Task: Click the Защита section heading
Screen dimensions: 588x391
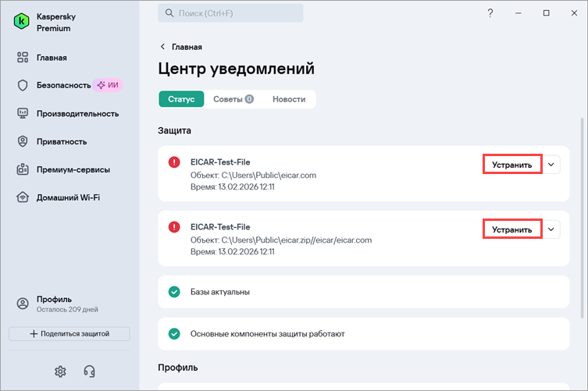Action: [x=174, y=130]
